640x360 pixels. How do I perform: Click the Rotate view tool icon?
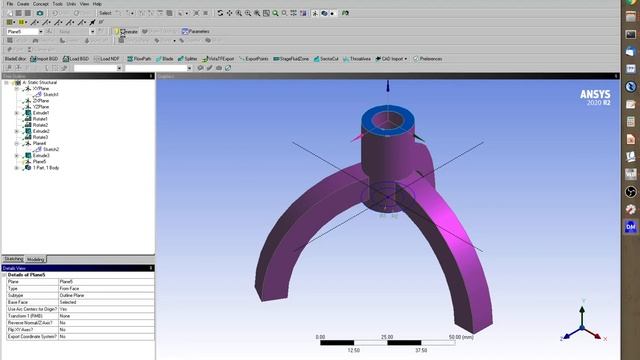(x=220, y=13)
